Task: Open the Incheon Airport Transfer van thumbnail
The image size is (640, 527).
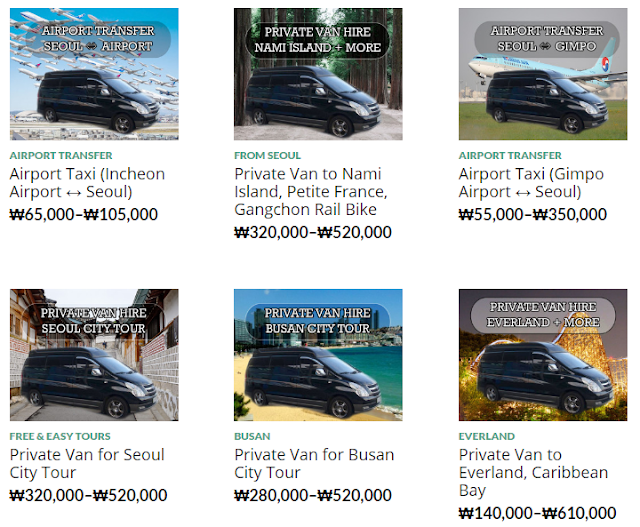Action: pos(94,74)
